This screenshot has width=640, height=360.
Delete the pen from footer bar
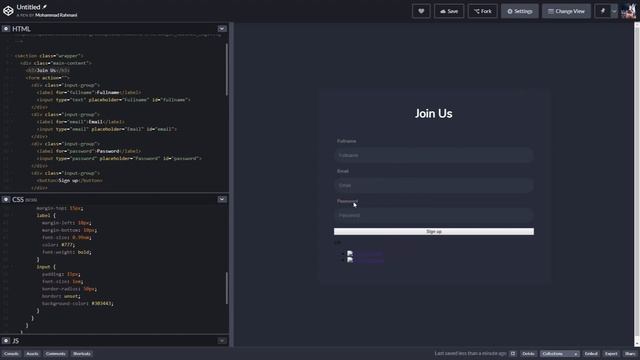click(528, 353)
